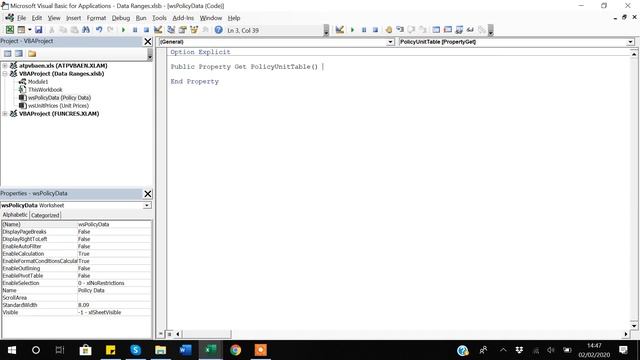This screenshot has height=360, width=640.
Task: Toggle Folders in the Project panel
Action: point(32,53)
